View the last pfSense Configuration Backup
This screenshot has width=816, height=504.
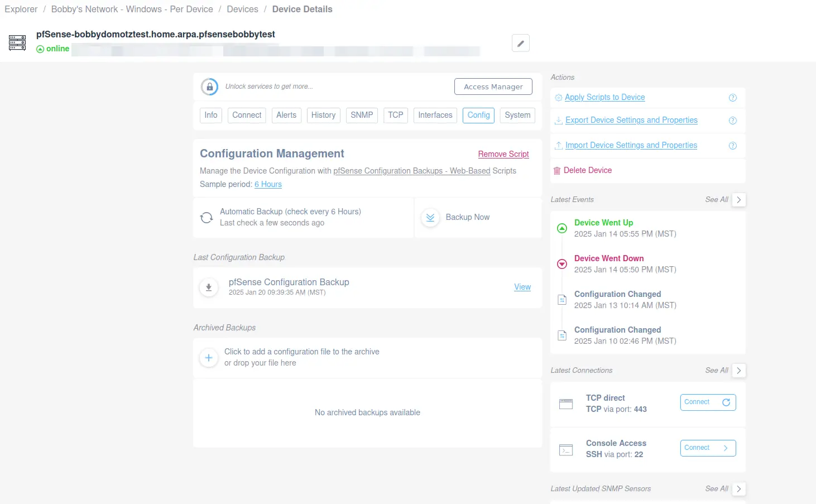tap(522, 287)
